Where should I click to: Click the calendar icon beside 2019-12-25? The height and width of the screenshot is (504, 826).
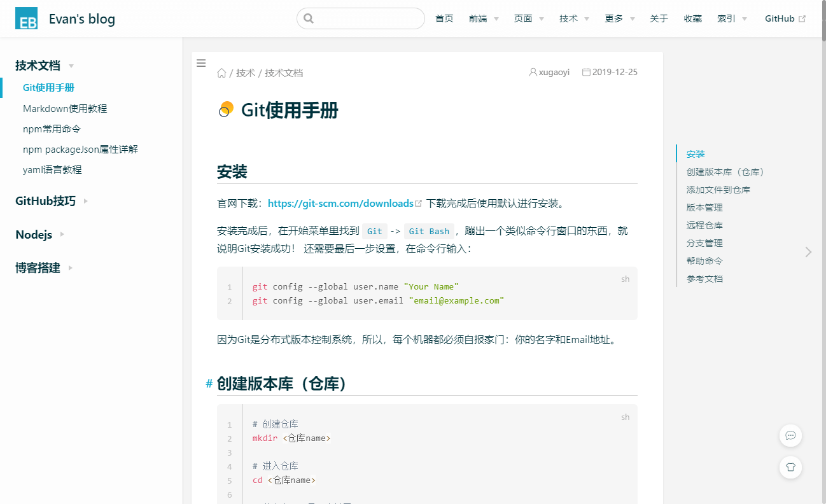click(587, 72)
